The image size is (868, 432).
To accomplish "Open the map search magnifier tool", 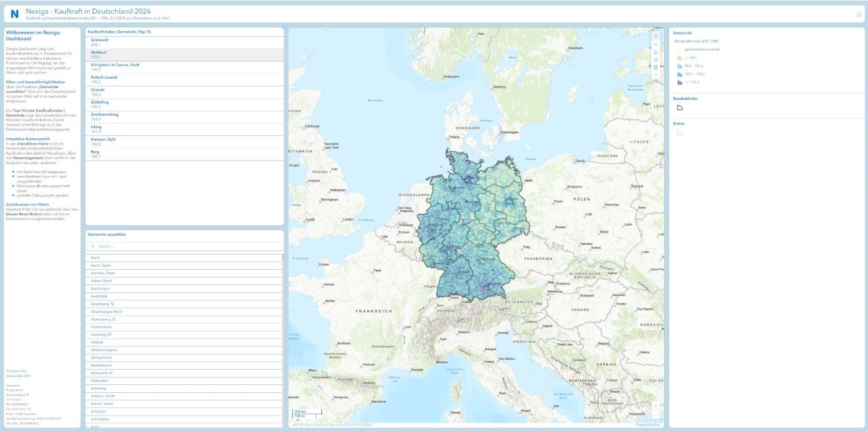I will [655, 44].
